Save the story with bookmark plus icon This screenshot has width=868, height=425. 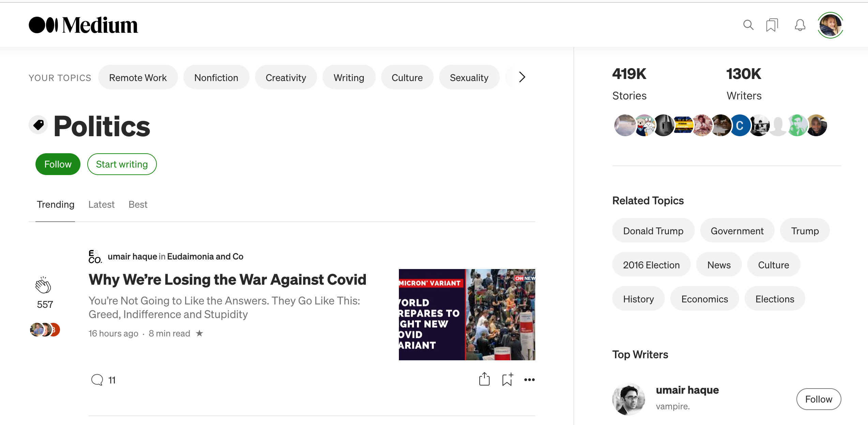coord(507,379)
